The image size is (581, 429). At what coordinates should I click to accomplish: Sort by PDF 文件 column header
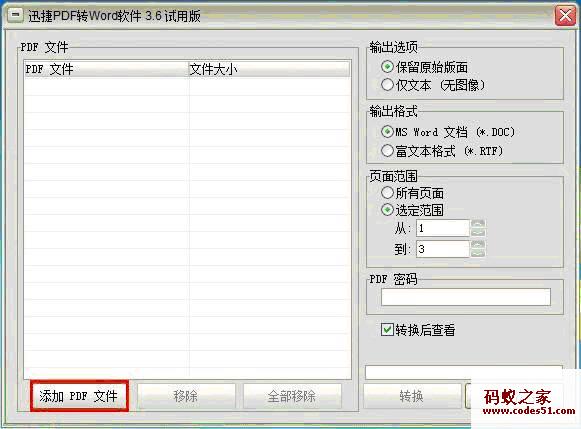click(x=107, y=69)
